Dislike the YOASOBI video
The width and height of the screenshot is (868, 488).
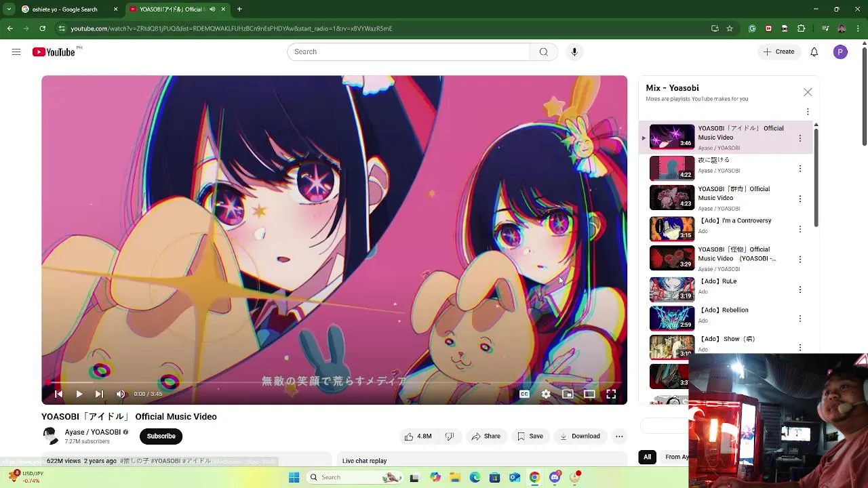tap(449, 436)
